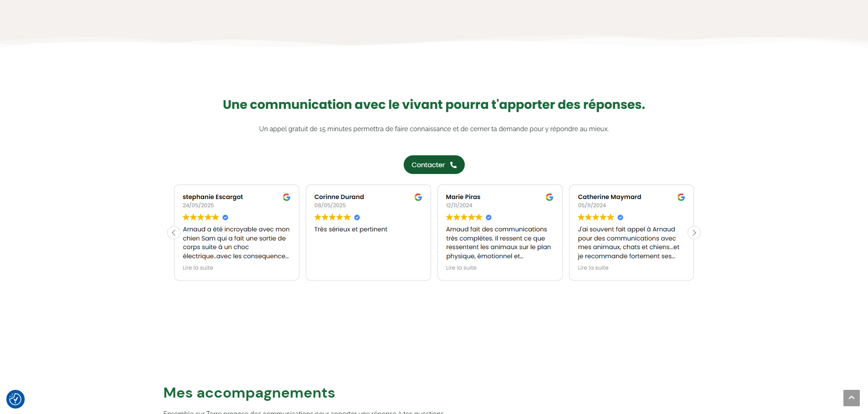Open Google icon on Corinne Durand review

click(x=418, y=197)
